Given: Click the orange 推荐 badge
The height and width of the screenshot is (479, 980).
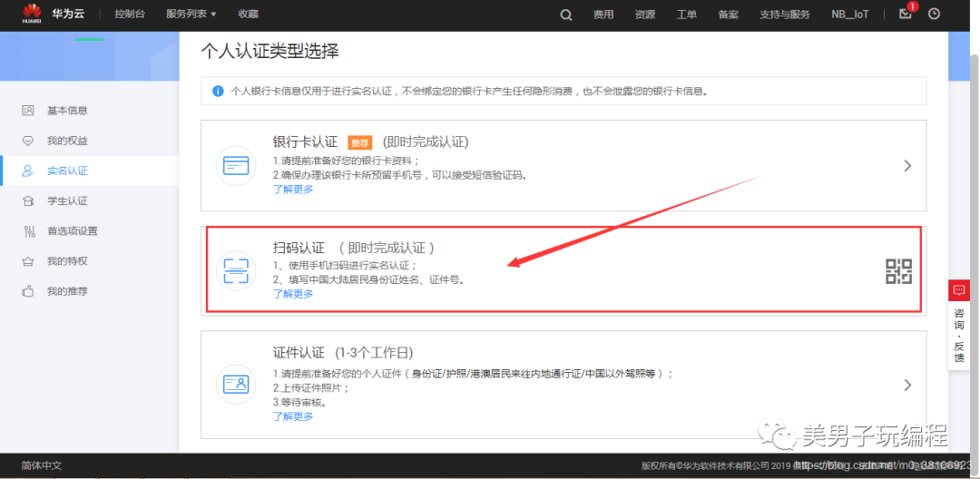Looking at the screenshot, I should tap(360, 142).
